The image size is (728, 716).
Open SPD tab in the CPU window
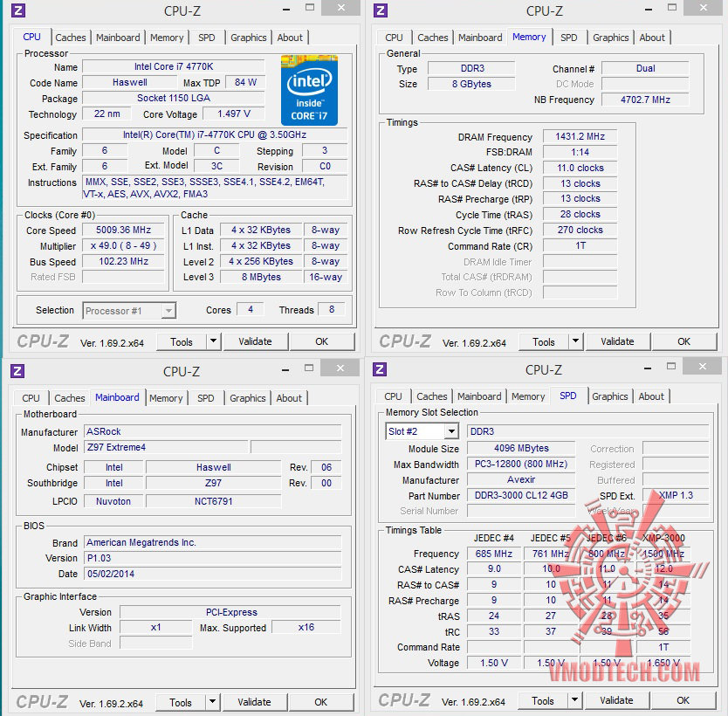point(207,38)
